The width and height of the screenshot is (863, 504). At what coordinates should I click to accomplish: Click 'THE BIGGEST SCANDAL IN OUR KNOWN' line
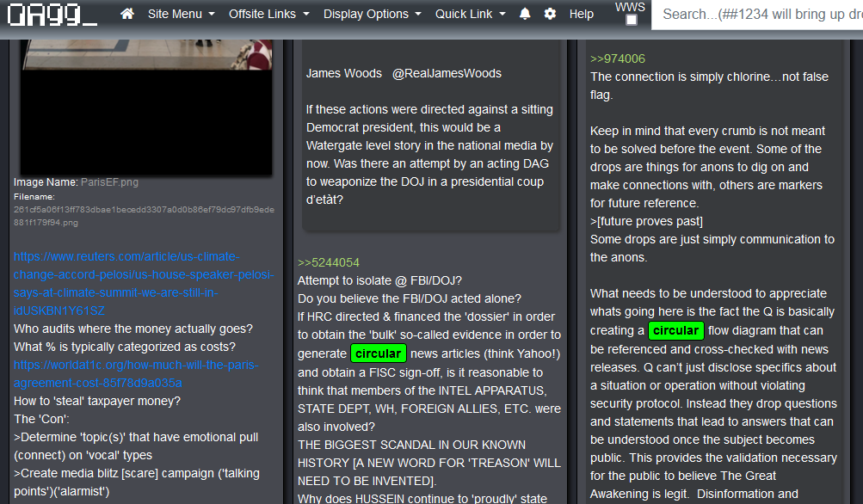tap(411, 445)
